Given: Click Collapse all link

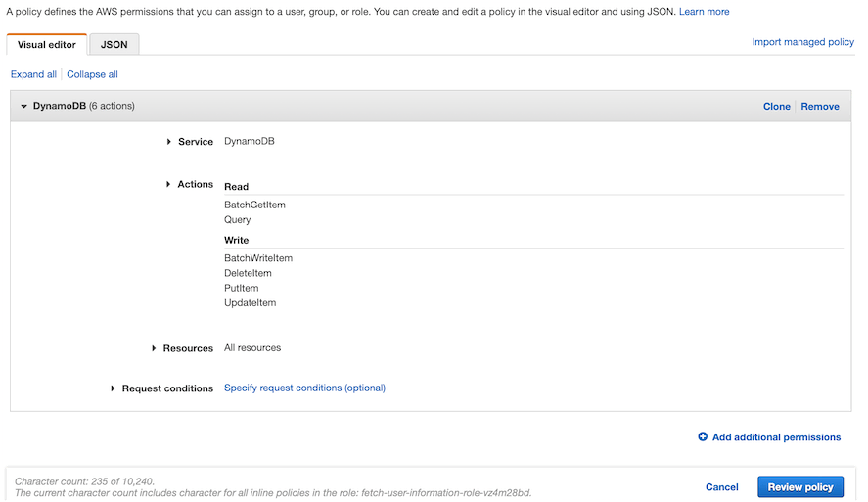Looking at the screenshot, I should pos(92,74).
